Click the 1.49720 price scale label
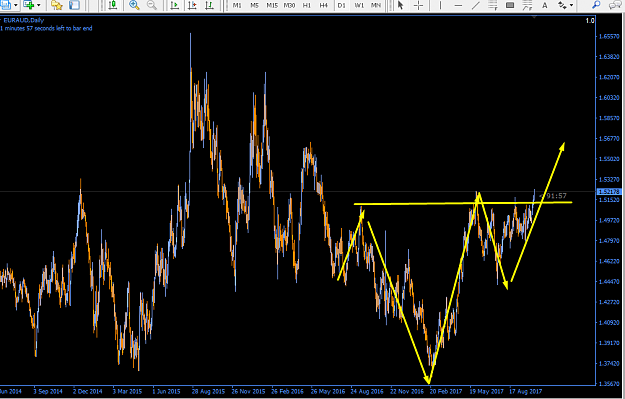 click(x=609, y=220)
